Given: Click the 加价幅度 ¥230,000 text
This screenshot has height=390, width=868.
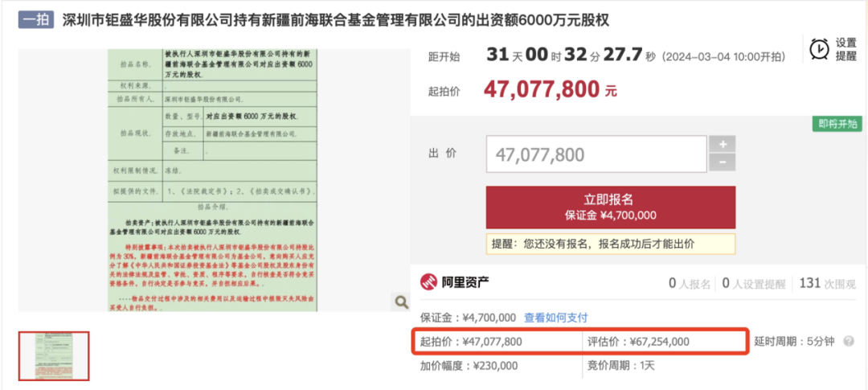Looking at the screenshot, I should (x=469, y=366).
